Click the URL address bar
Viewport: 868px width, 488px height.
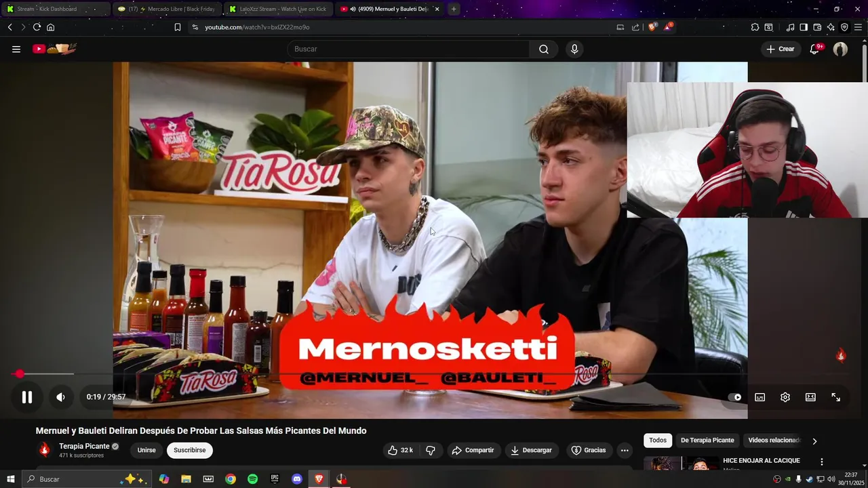click(400, 27)
